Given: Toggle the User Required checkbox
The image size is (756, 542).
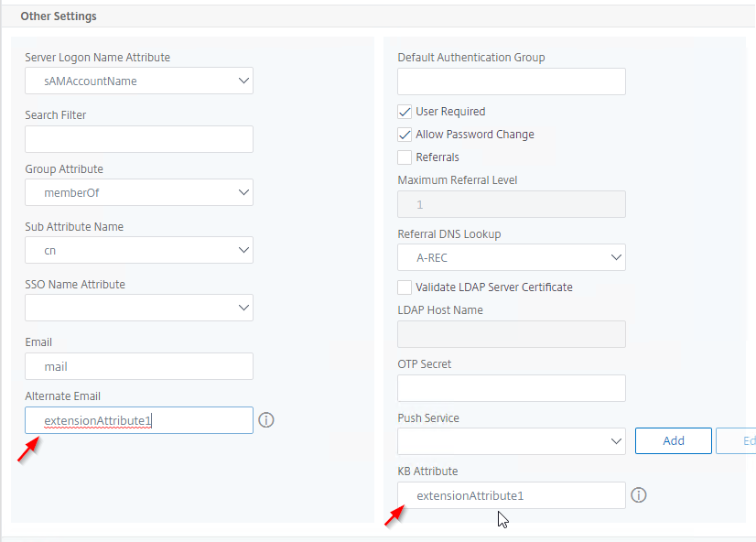Looking at the screenshot, I should point(405,112).
